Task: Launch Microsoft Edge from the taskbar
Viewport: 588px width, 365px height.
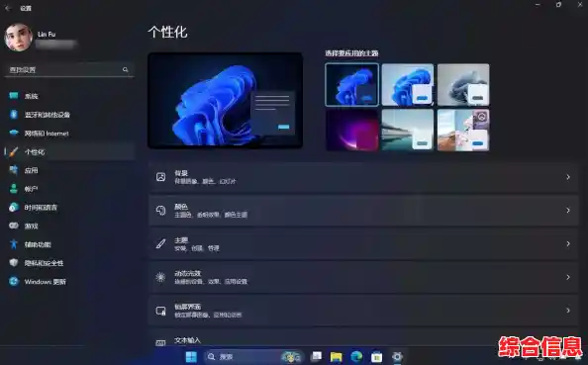Action: point(356,357)
